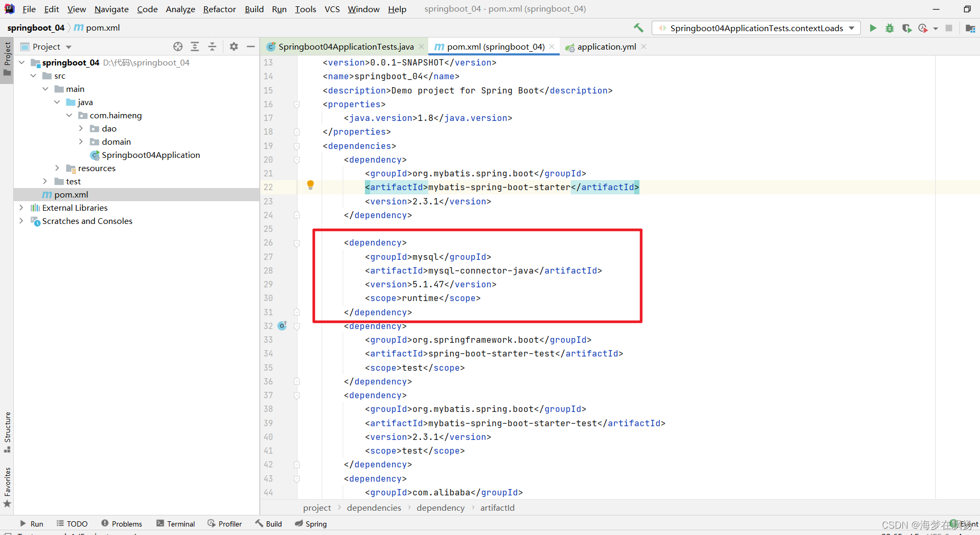
Task: Click artifactId in the XML breadcrumb
Action: pos(497,508)
